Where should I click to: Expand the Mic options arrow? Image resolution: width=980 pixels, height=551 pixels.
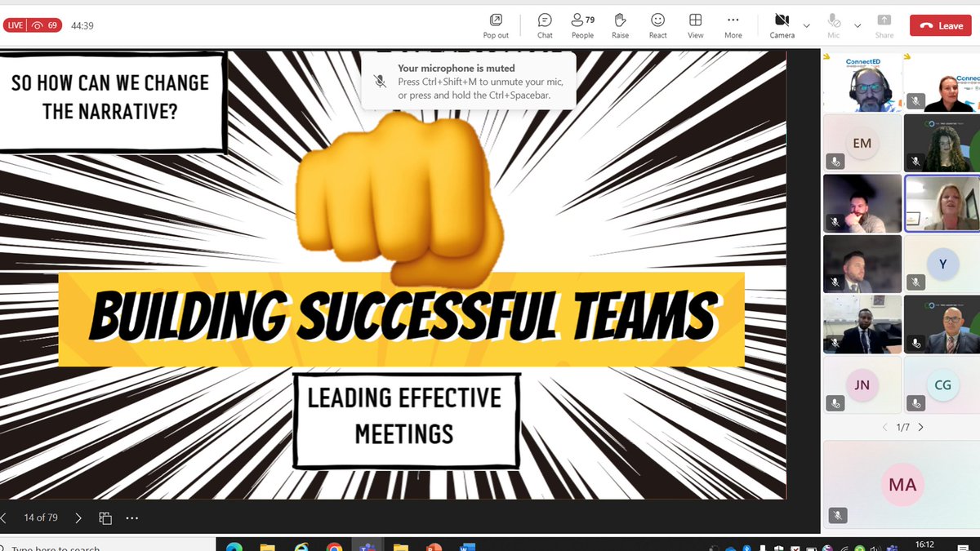pos(857,25)
